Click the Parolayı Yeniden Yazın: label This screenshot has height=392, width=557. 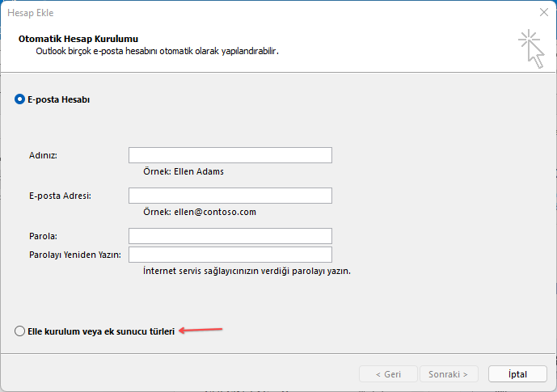point(74,255)
